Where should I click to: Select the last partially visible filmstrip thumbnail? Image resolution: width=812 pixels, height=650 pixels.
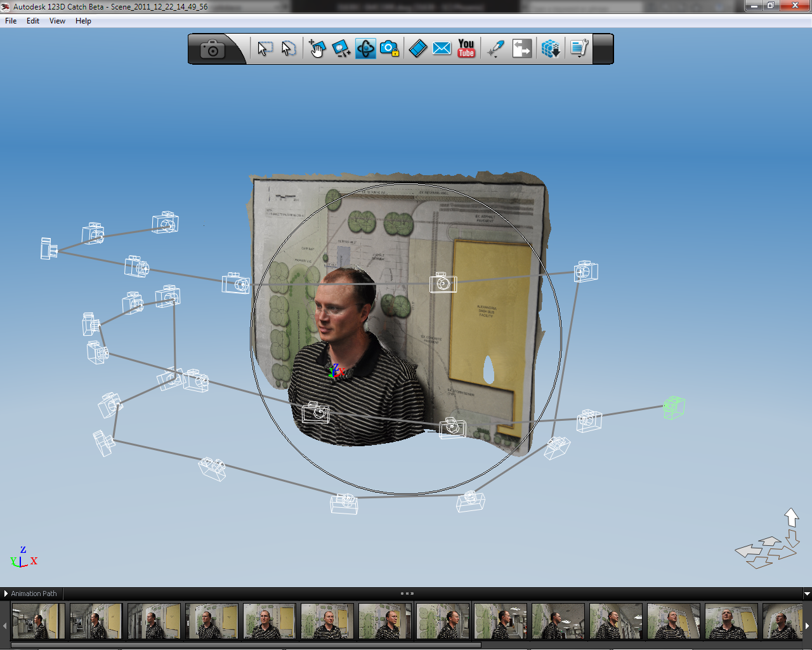[782, 621]
